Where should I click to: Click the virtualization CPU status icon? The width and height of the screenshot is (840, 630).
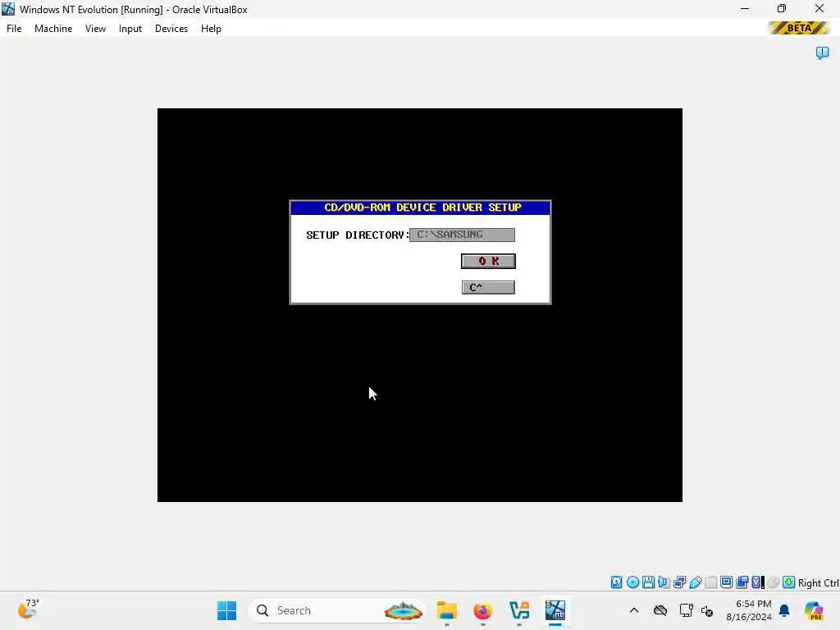tap(757, 582)
